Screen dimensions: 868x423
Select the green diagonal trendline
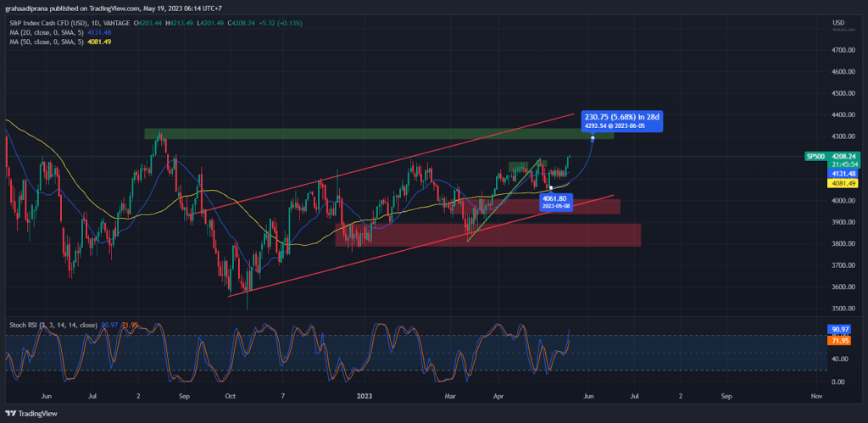pos(504,200)
